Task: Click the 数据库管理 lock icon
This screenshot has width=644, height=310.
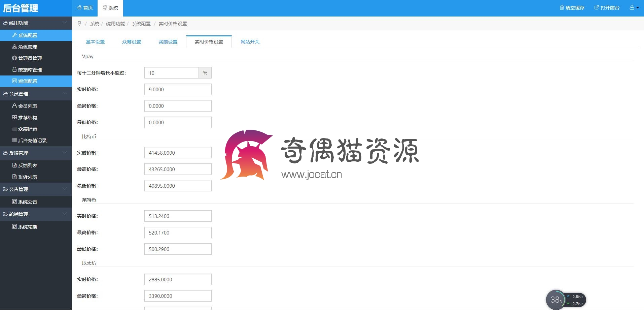Action: [14, 69]
